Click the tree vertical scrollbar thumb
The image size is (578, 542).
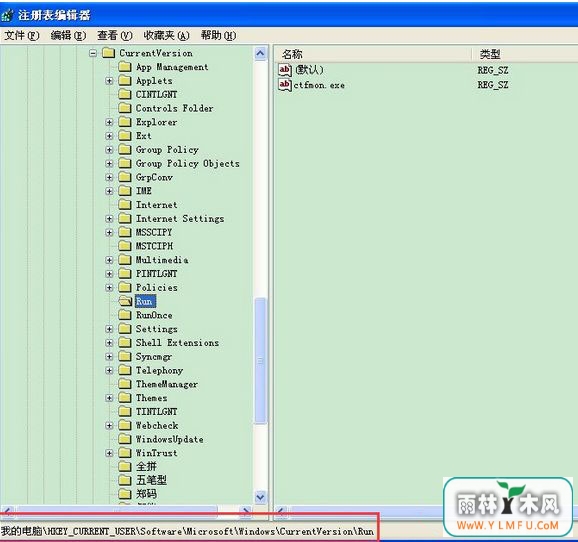click(x=260, y=361)
